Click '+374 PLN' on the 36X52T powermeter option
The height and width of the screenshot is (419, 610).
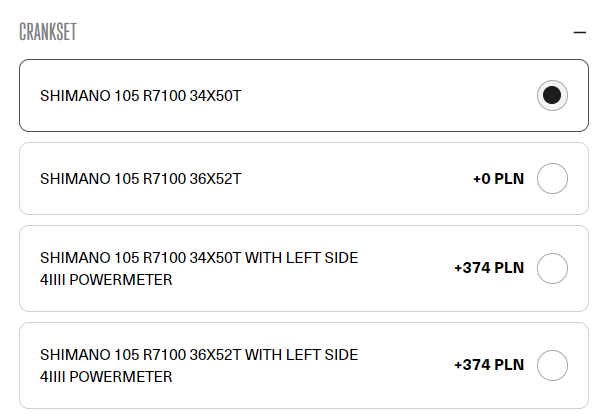(488, 366)
